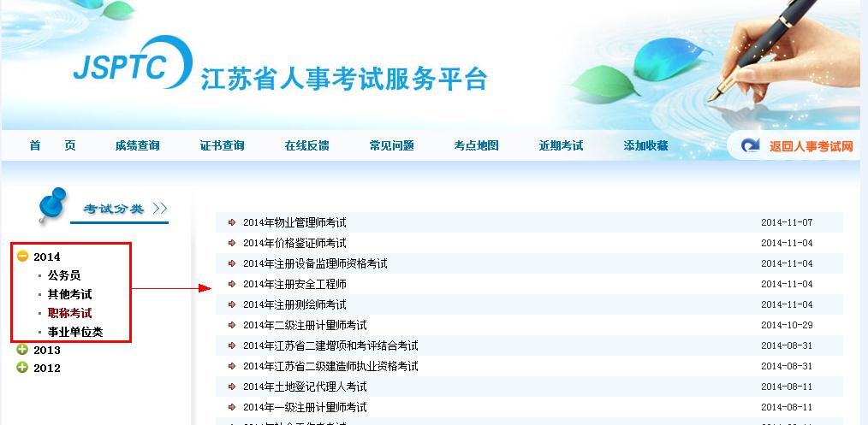Click the 2013 year label

click(x=47, y=351)
